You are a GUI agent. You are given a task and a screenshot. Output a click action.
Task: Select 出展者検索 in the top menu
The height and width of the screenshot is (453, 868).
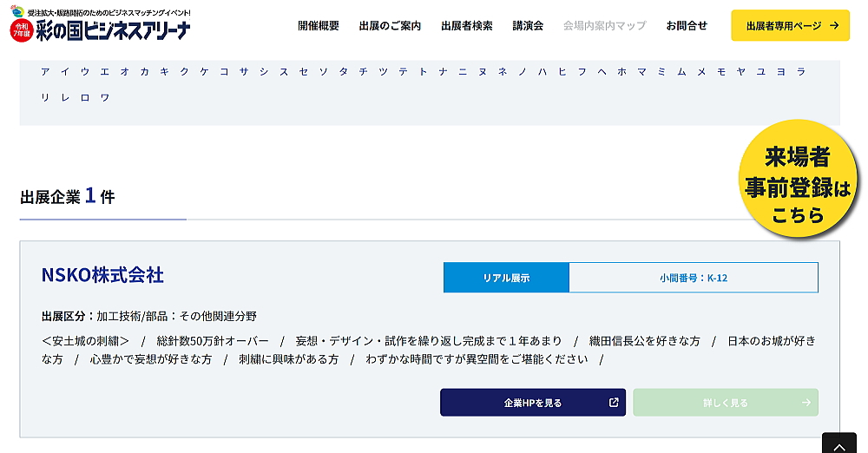[x=467, y=26]
